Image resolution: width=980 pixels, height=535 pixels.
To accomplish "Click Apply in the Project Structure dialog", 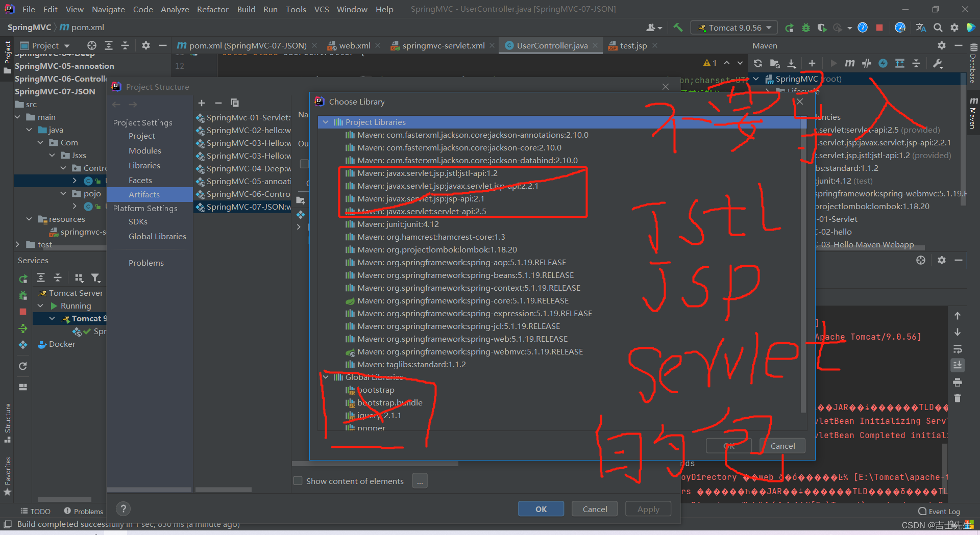I will click(x=648, y=509).
